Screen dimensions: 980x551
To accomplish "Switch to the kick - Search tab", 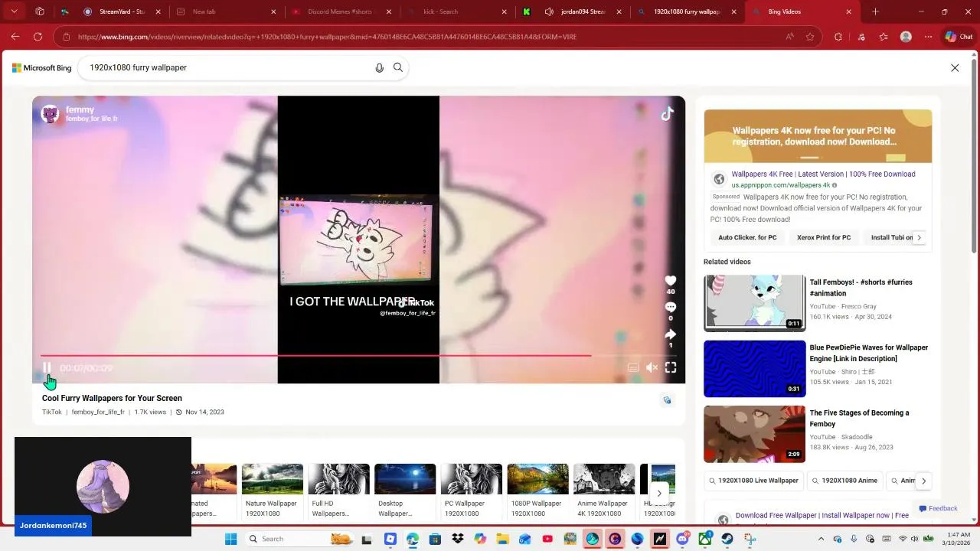I will [456, 11].
